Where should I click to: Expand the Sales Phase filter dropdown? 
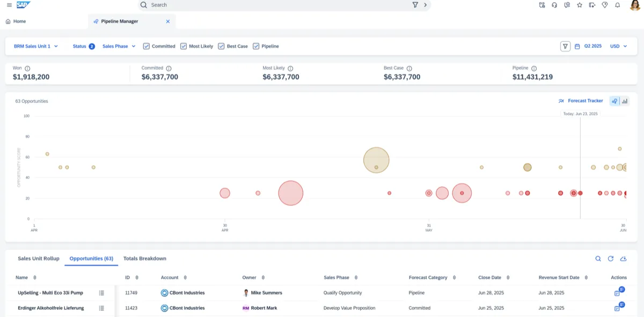point(118,46)
